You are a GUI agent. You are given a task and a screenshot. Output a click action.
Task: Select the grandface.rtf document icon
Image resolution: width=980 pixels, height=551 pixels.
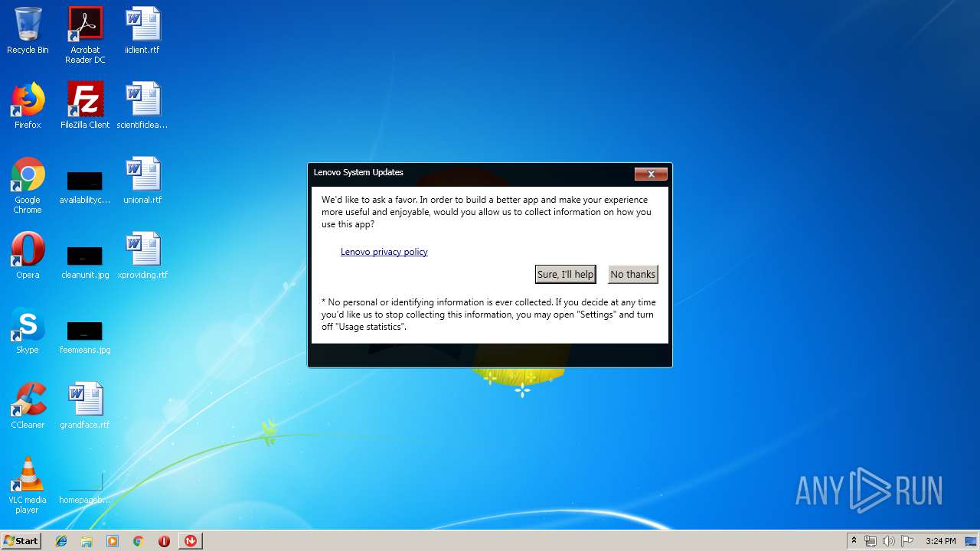[x=85, y=406]
